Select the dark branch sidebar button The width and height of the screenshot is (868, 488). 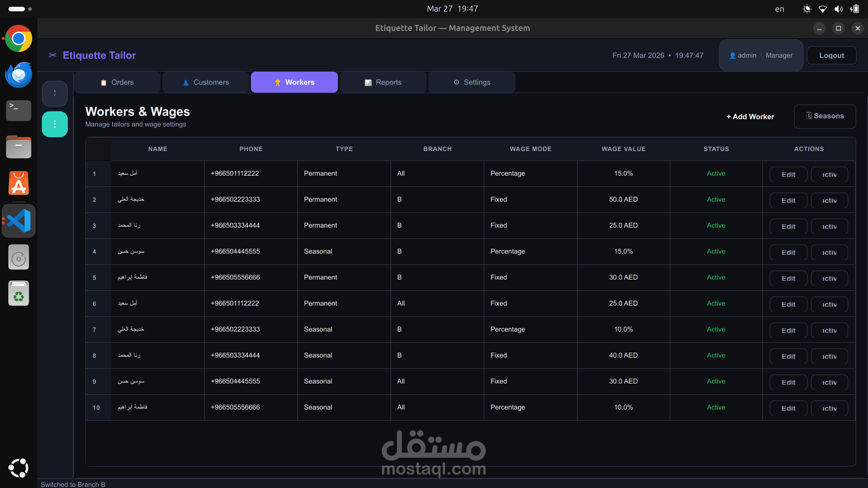click(x=55, y=93)
